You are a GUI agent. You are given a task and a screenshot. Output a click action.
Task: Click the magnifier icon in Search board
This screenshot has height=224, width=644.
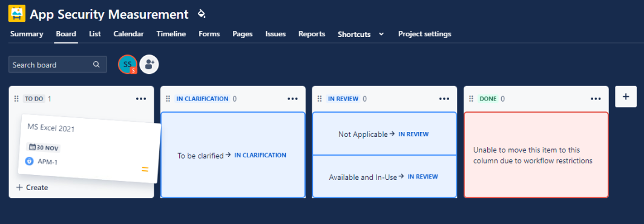[x=96, y=65]
